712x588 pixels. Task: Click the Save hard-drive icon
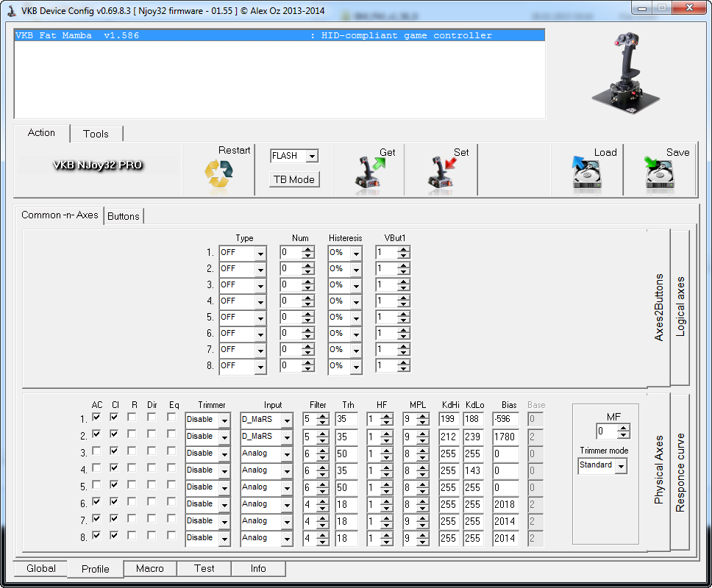coord(659,173)
